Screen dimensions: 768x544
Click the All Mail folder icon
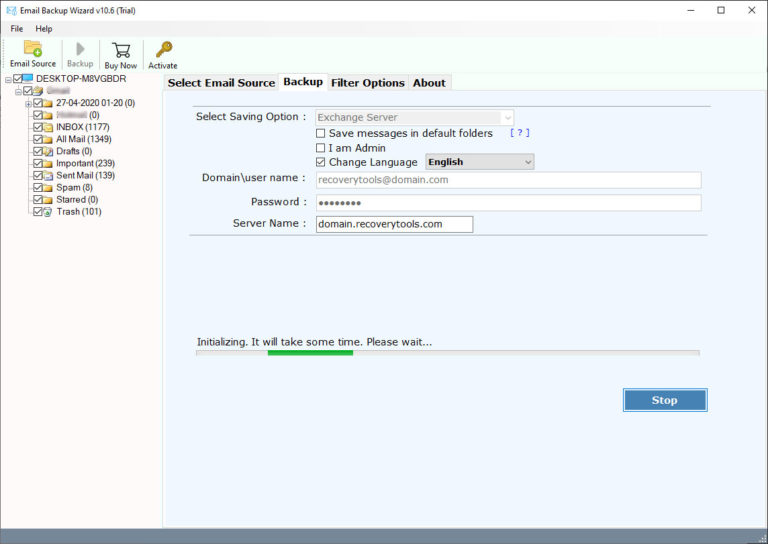pyautogui.click(x=48, y=140)
